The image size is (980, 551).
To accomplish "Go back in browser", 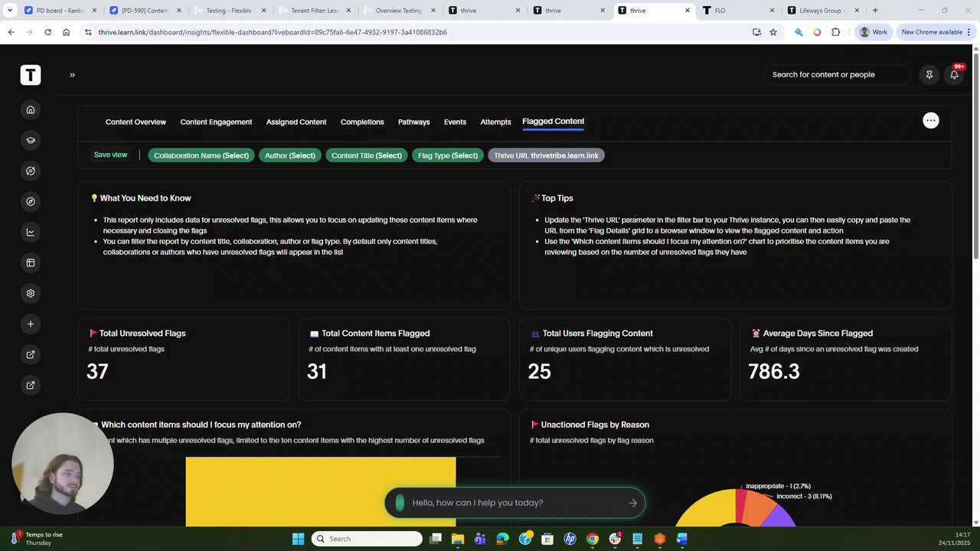I will [x=11, y=32].
